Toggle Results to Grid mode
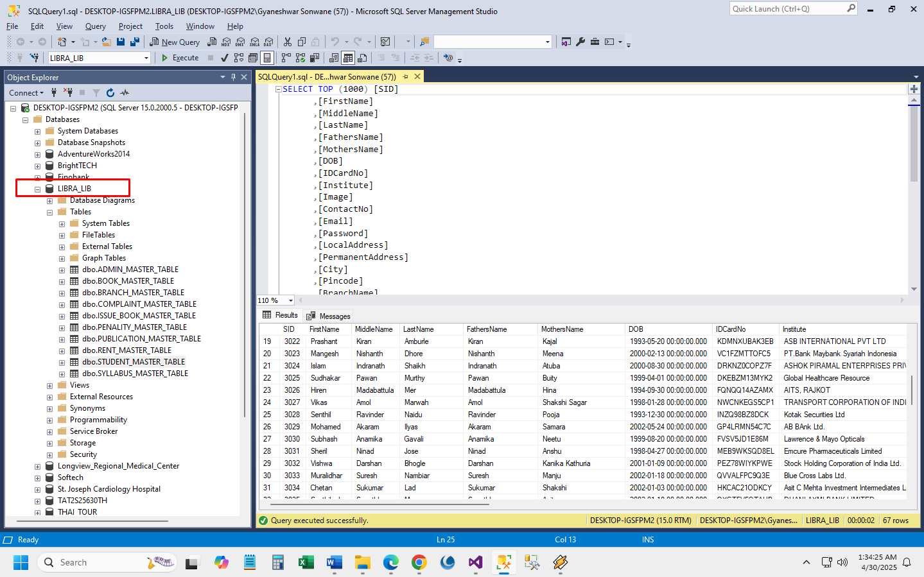Viewport: 924px width, 577px height. (x=347, y=58)
